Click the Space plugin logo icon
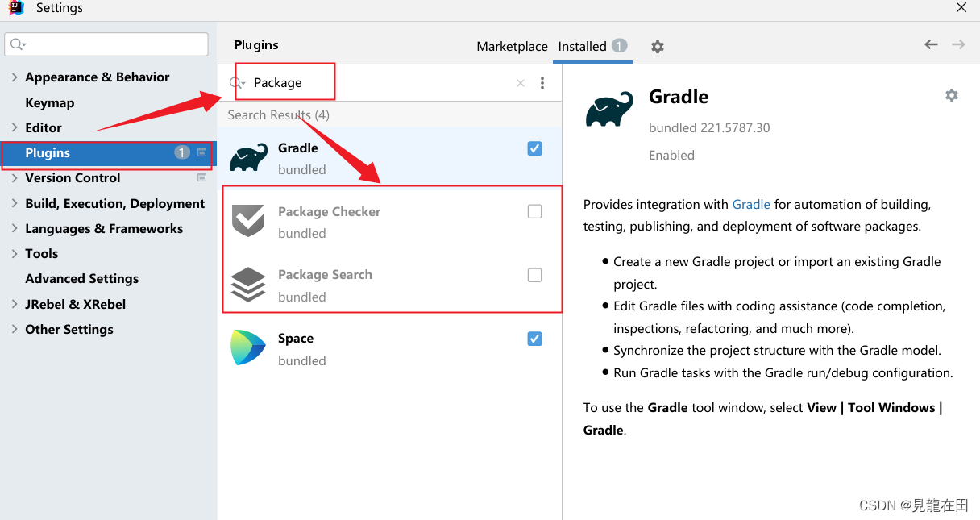Viewport: 980px width, 520px height. (x=248, y=348)
